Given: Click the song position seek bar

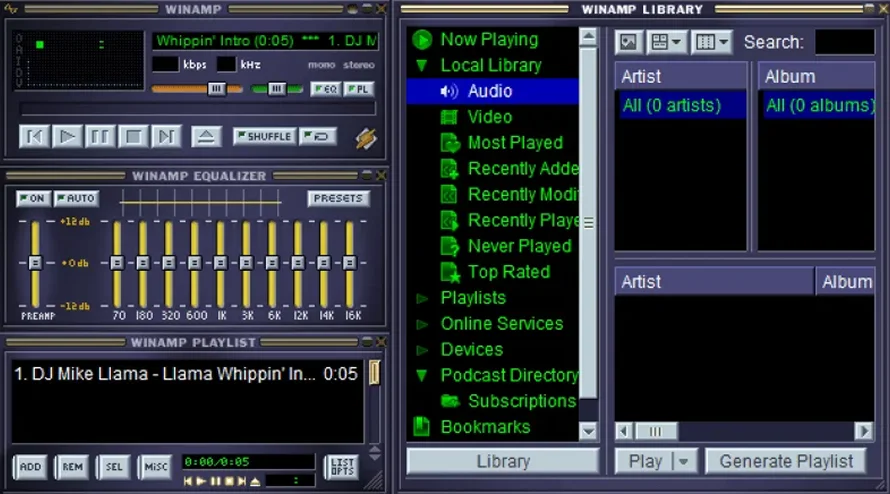Looking at the screenshot, I should [197, 108].
